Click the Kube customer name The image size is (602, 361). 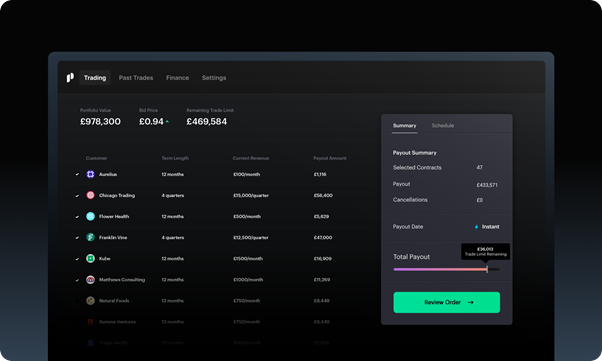pos(104,259)
